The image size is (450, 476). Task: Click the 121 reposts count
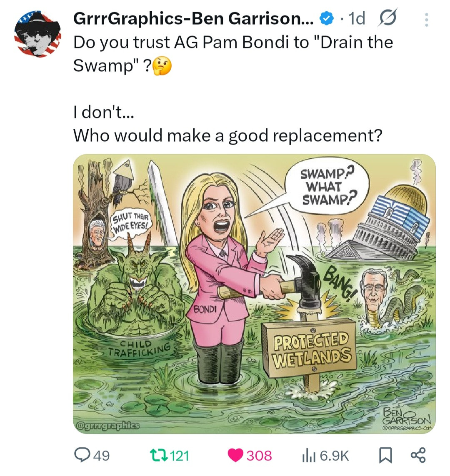click(180, 456)
